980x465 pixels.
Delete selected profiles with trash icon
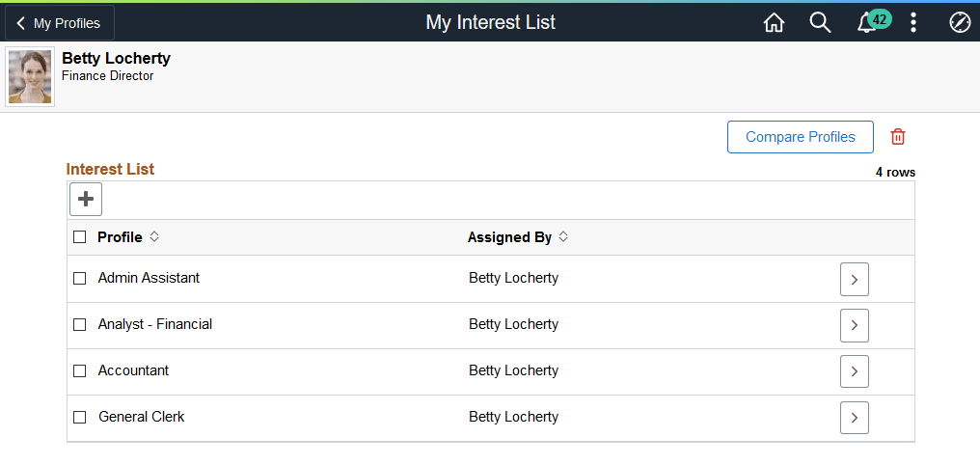click(898, 137)
